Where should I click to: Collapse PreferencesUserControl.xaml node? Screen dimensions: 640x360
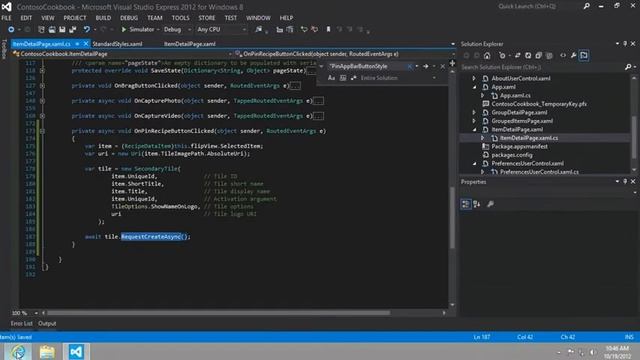point(474,163)
